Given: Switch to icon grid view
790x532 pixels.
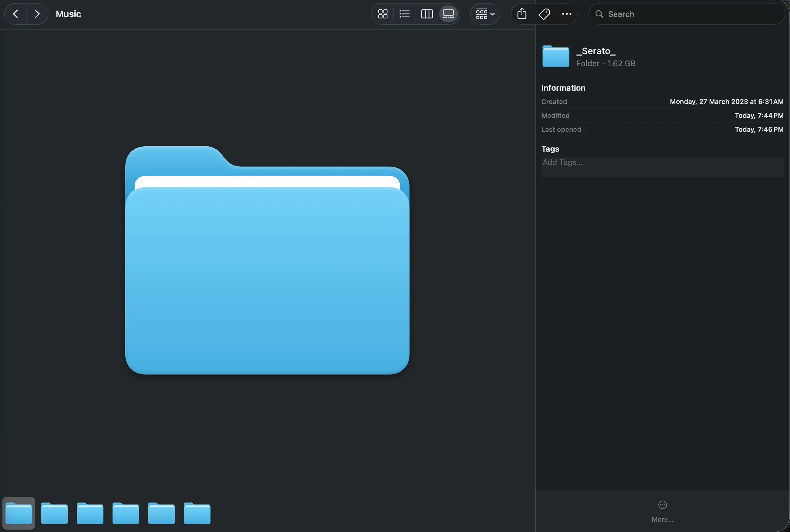Looking at the screenshot, I should pyautogui.click(x=383, y=14).
